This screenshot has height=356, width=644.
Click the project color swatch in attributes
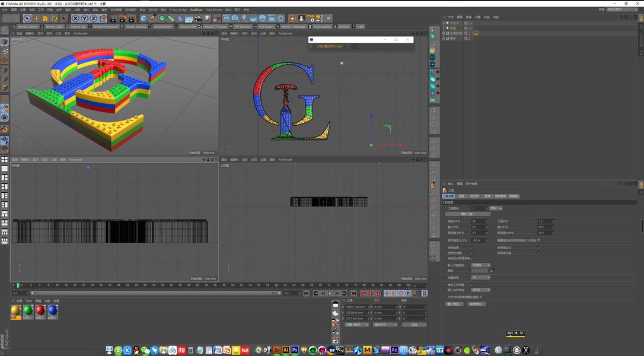coord(480,271)
